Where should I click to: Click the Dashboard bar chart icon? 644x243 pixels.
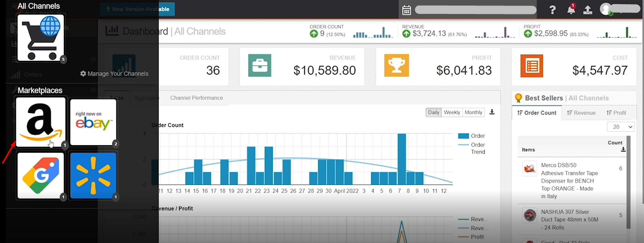coord(112,31)
